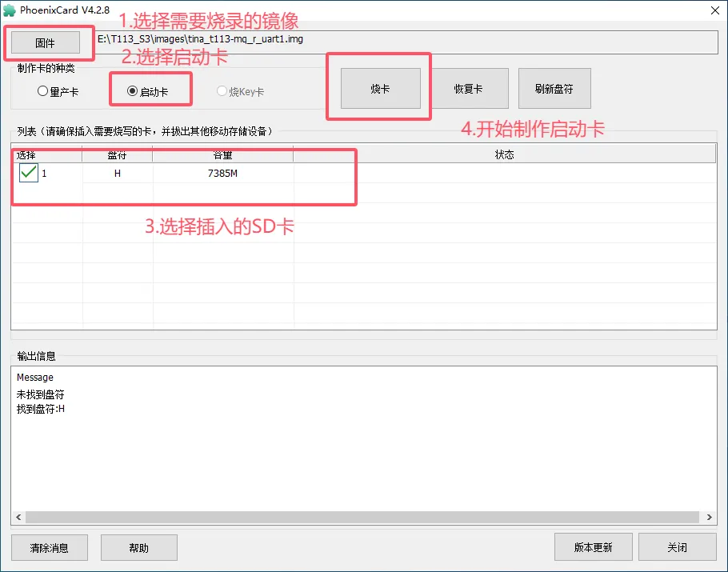728x572 pixels.
Task: Click the output scrollbar left arrow
Action: tap(19, 518)
